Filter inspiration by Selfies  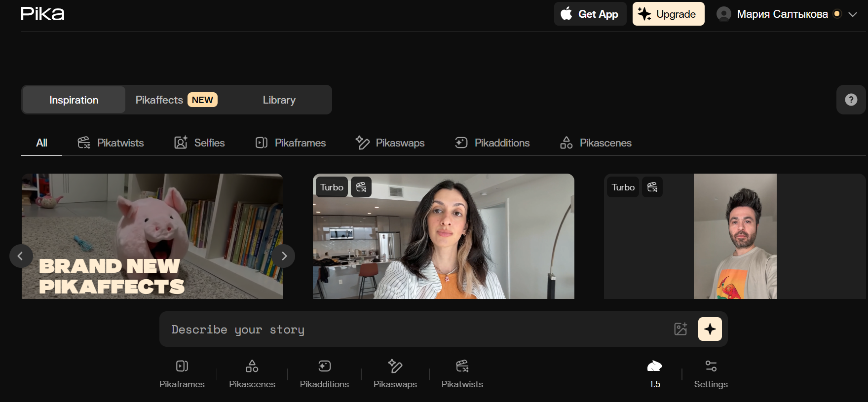pyautogui.click(x=199, y=143)
